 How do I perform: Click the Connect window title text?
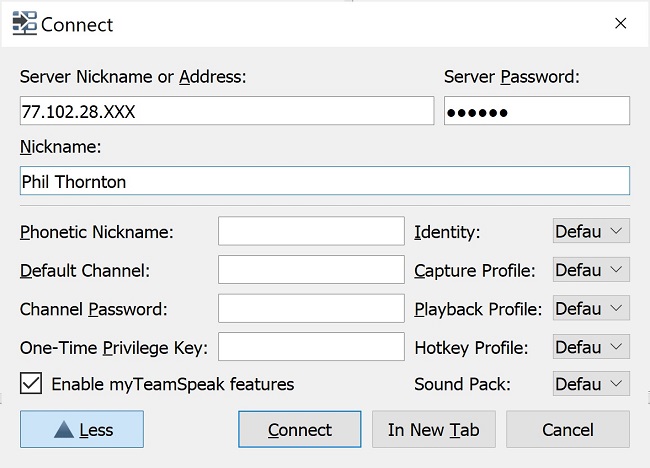(78, 24)
